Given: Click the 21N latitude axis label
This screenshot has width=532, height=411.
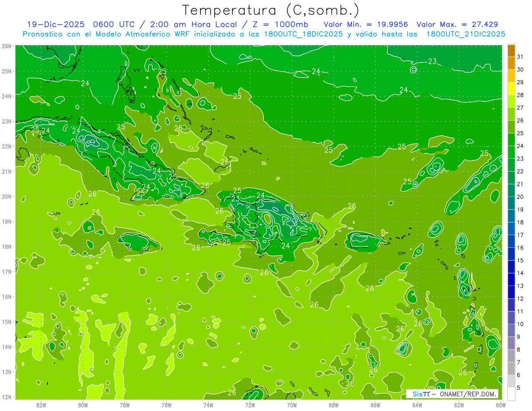Looking at the screenshot, I should coord(6,171).
